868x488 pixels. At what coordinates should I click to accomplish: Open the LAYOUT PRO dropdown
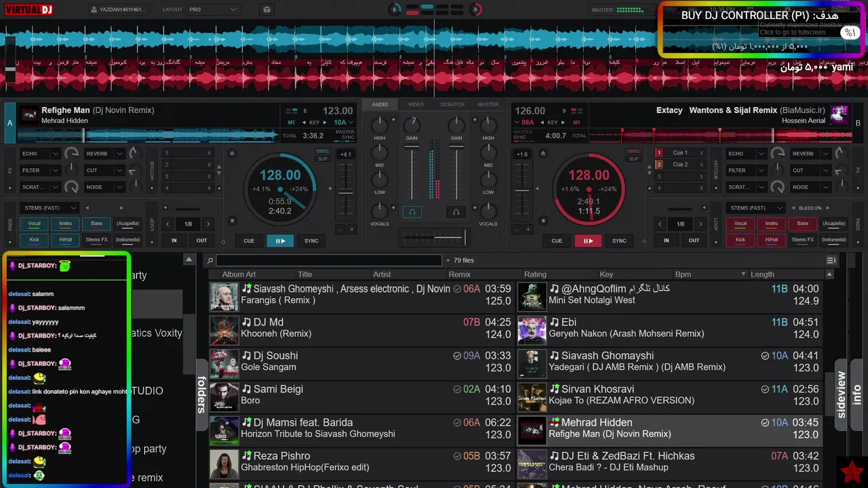(213, 9)
